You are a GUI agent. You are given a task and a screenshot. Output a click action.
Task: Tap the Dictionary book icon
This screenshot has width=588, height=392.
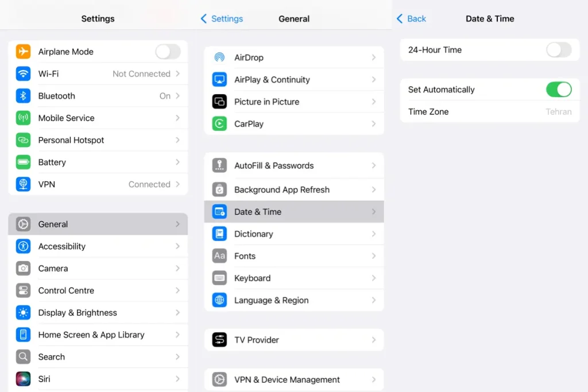click(219, 234)
